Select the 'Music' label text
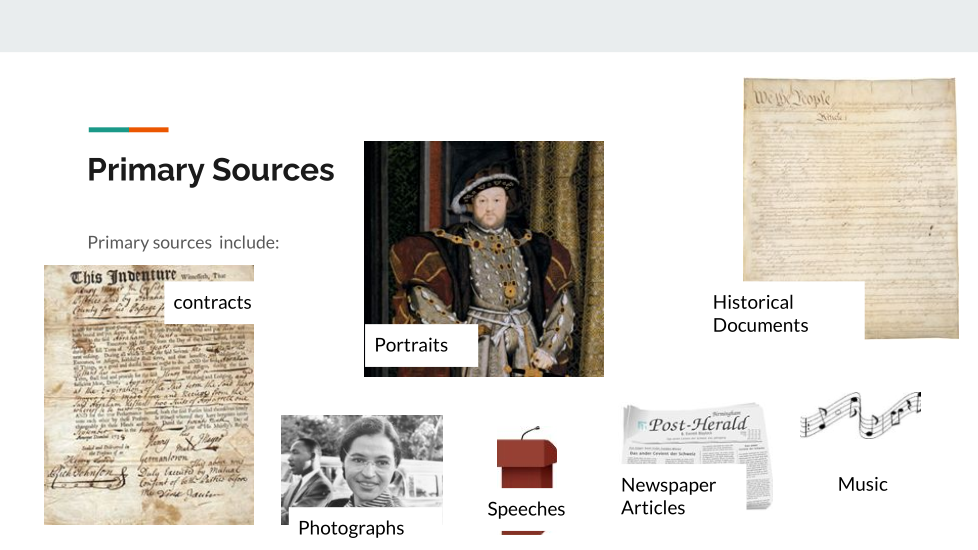 862,484
